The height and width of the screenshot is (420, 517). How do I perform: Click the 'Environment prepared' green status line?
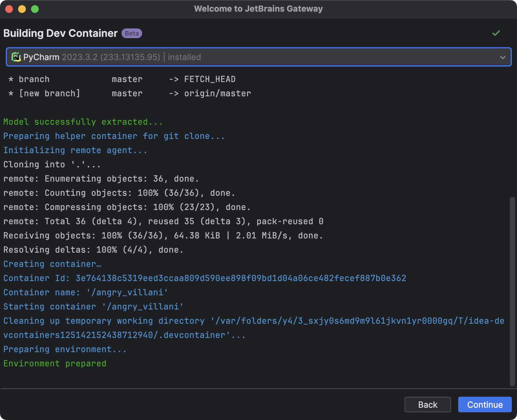point(54,363)
